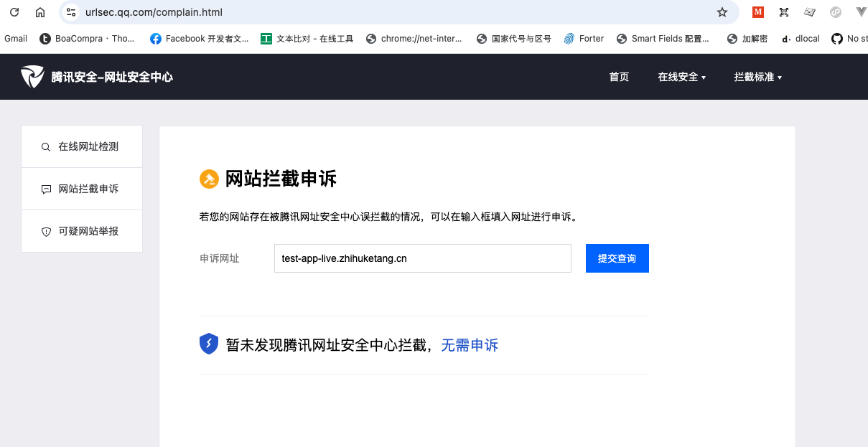Open the eraser-shaped extension icon
This screenshot has height=447, width=868.
click(x=810, y=12)
